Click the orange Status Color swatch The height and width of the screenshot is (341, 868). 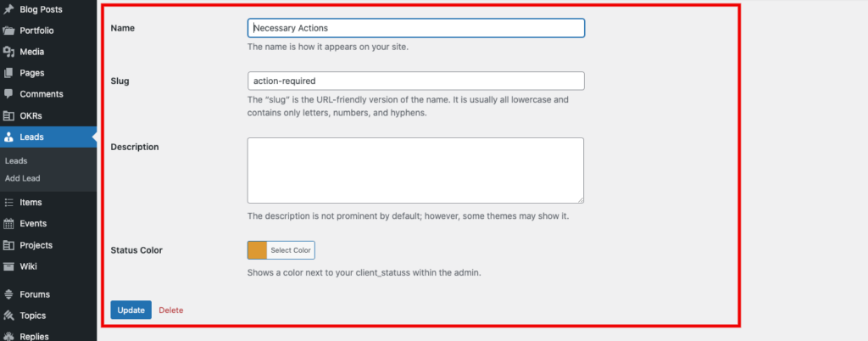257,250
